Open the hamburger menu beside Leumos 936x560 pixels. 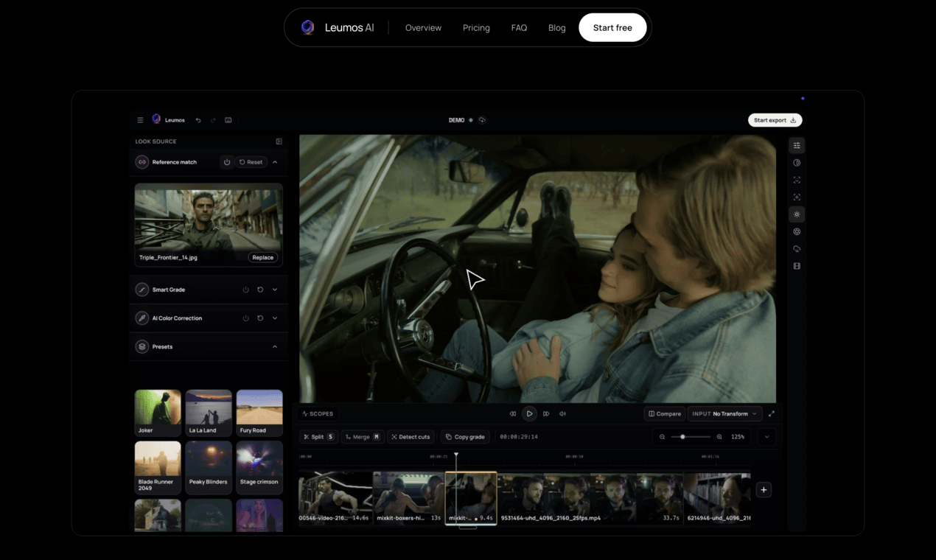pyautogui.click(x=140, y=120)
